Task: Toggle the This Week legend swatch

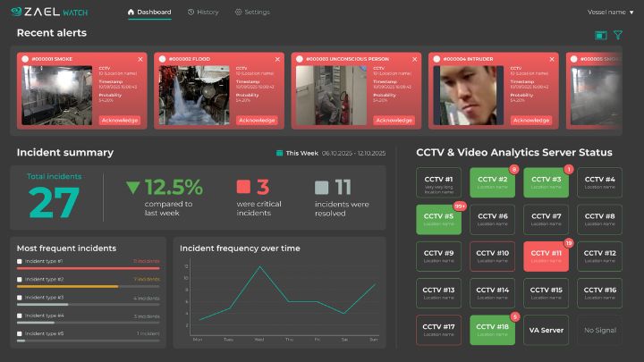Action: [x=279, y=153]
